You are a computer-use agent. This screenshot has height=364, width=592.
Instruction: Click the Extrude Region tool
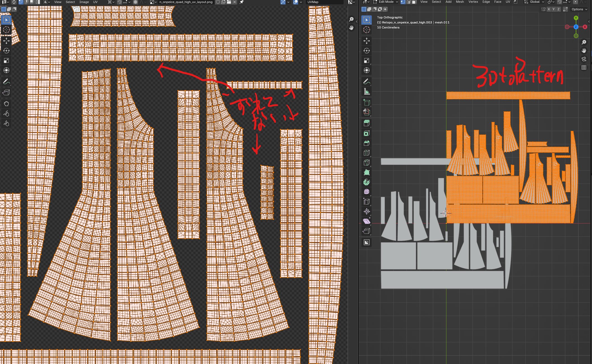(x=366, y=123)
